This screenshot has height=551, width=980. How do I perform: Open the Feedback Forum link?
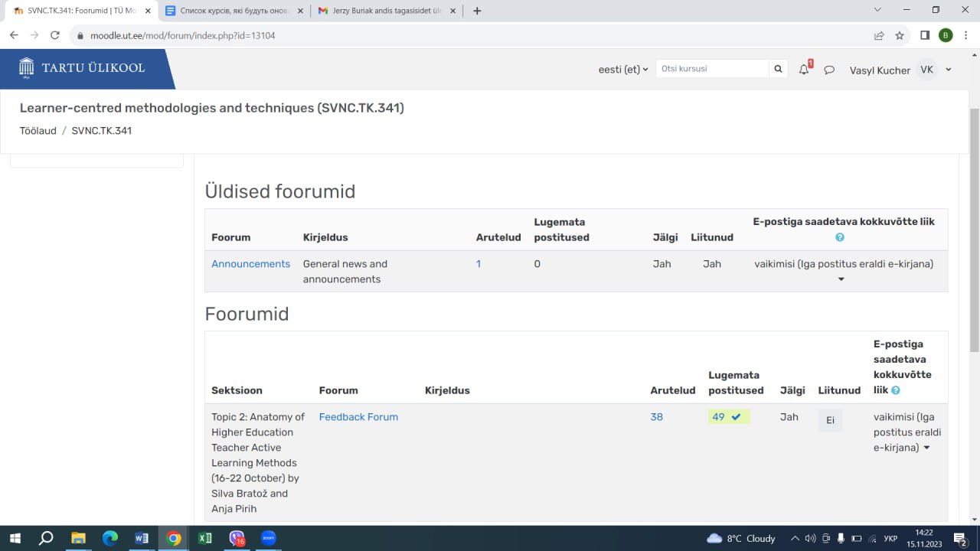tap(358, 417)
